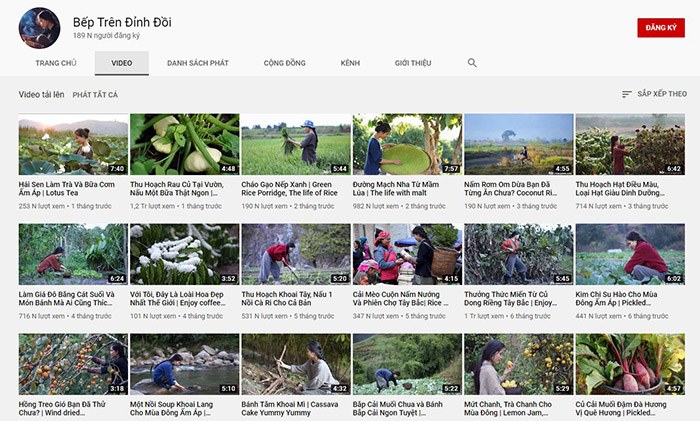Click the 1,2 Tr lượt xem view count
Screen dimensions: 700x421
153,206
